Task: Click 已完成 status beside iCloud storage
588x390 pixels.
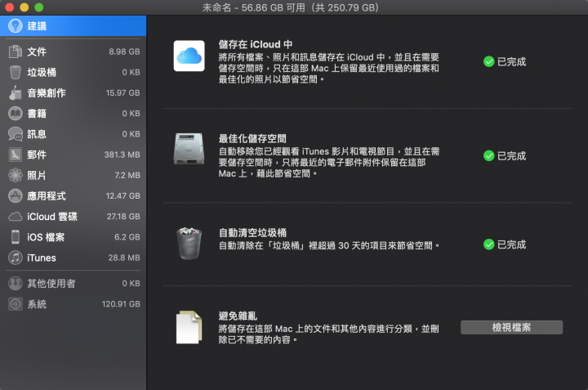Action: (511, 61)
